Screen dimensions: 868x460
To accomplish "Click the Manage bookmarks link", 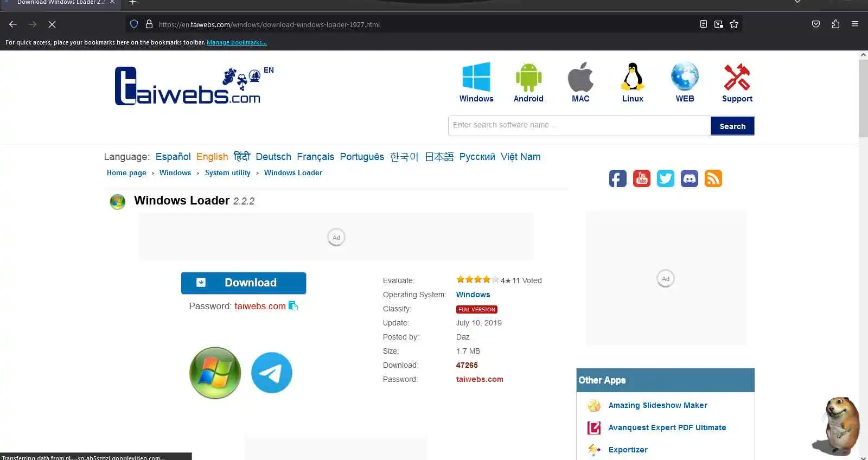I will click(237, 42).
